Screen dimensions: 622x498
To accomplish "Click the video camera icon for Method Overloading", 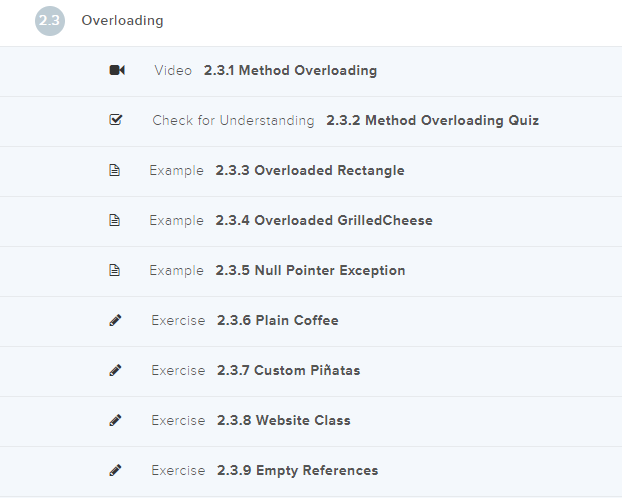I will coord(116,70).
